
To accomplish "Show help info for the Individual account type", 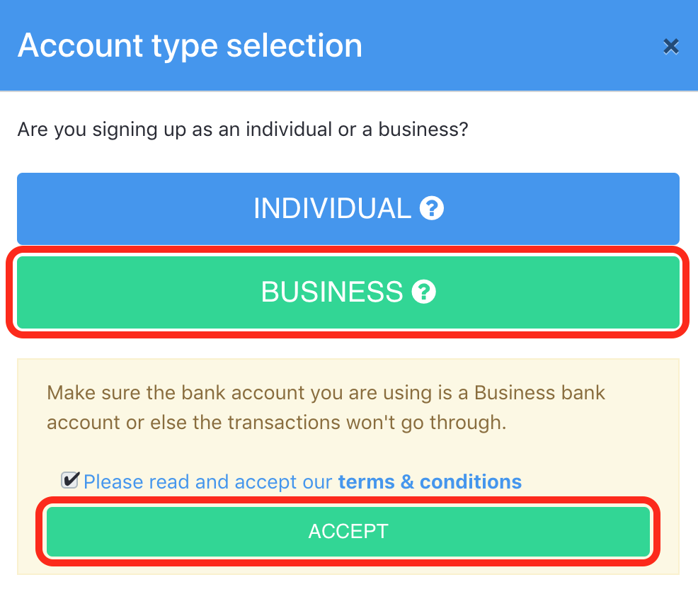I will tap(431, 208).
